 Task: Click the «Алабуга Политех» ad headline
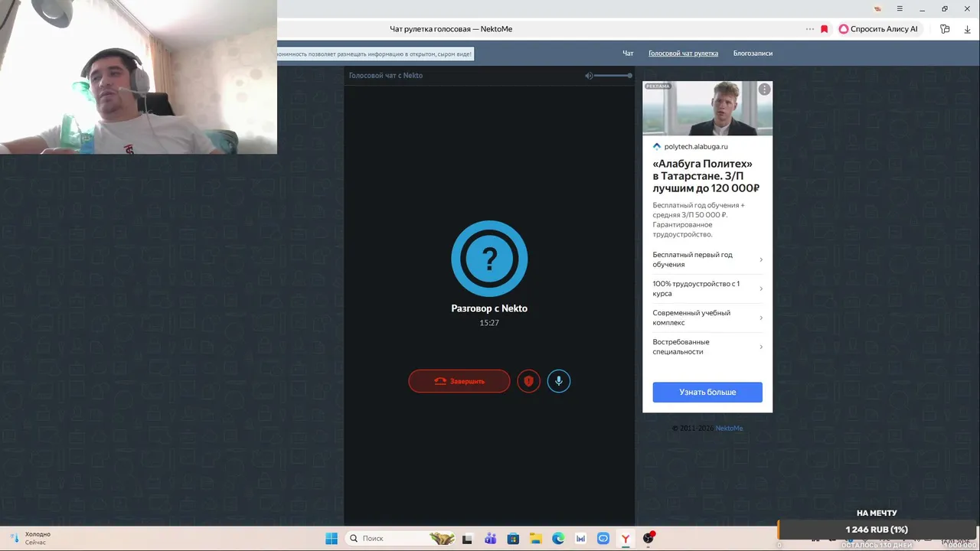[x=706, y=176]
